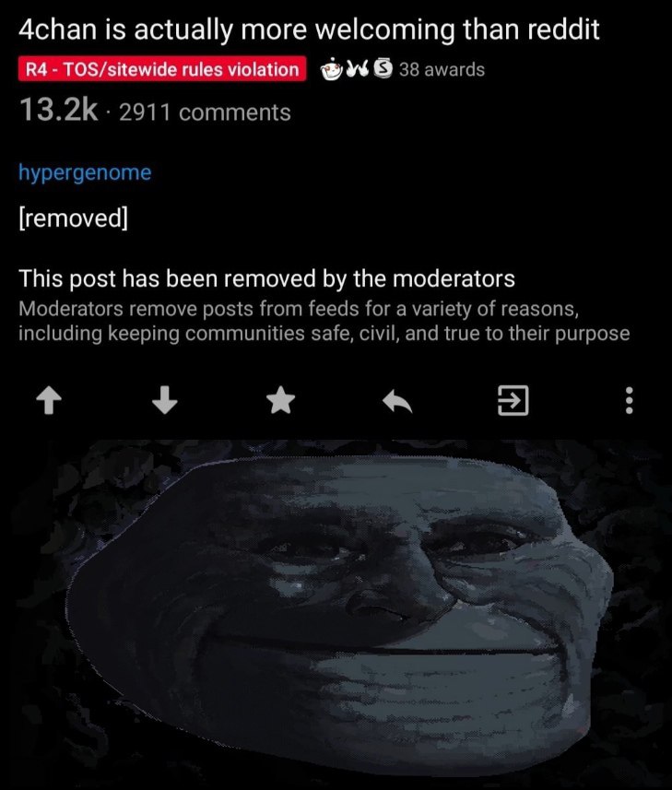This screenshot has height=790, width=672.
Task: Upvote the post with the up arrow
Action: (x=49, y=402)
